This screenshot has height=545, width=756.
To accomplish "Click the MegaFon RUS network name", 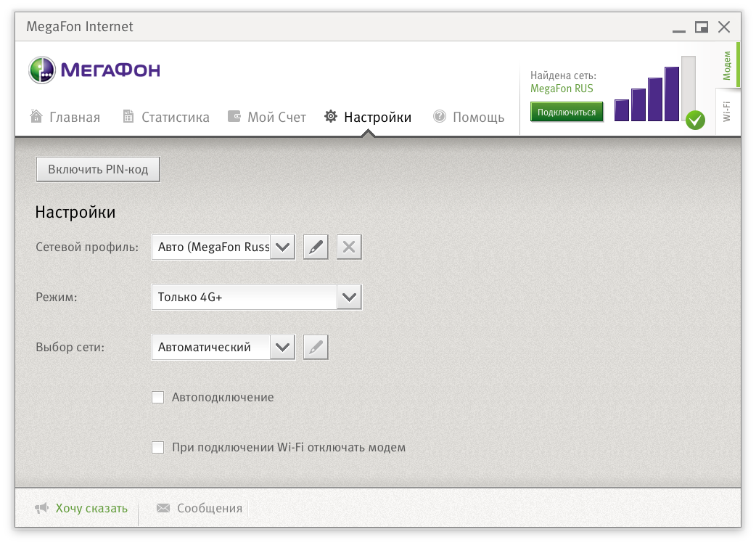I will [x=562, y=89].
